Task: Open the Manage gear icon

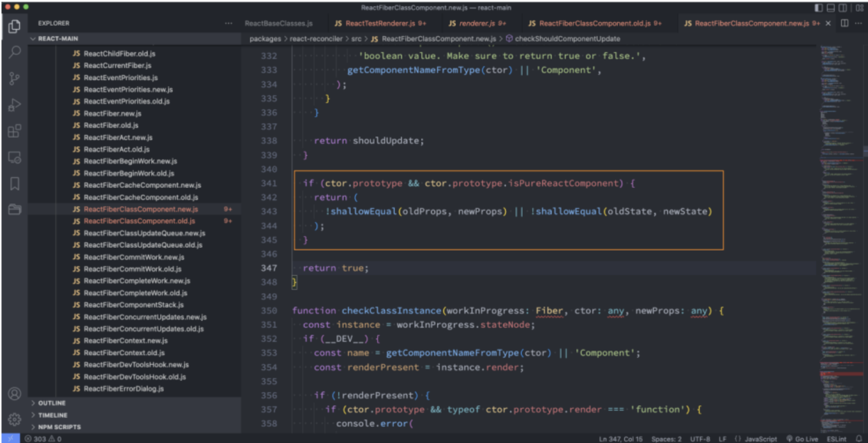Action: (x=15, y=419)
